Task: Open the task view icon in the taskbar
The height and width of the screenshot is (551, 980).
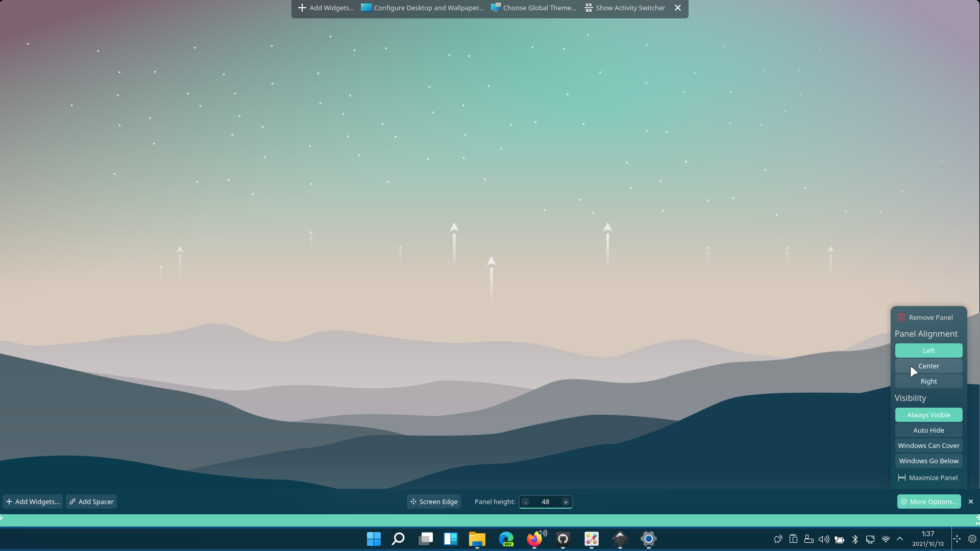Action: tap(426, 539)
